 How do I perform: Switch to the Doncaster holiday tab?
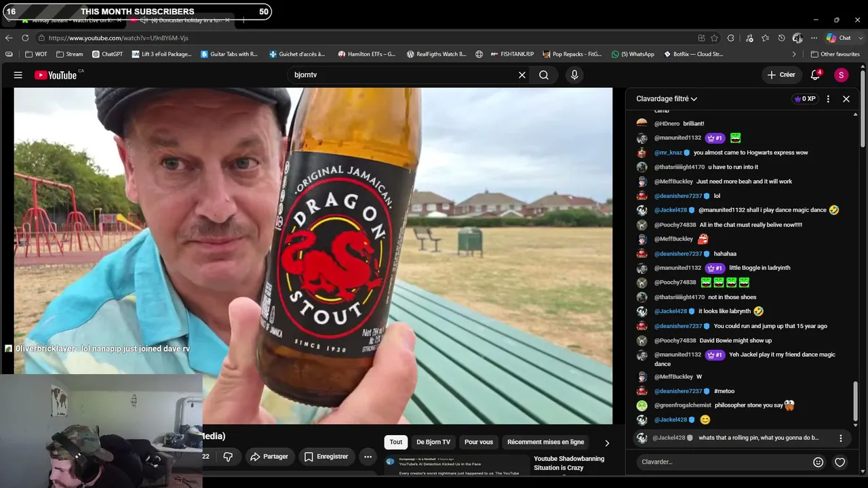181,20
